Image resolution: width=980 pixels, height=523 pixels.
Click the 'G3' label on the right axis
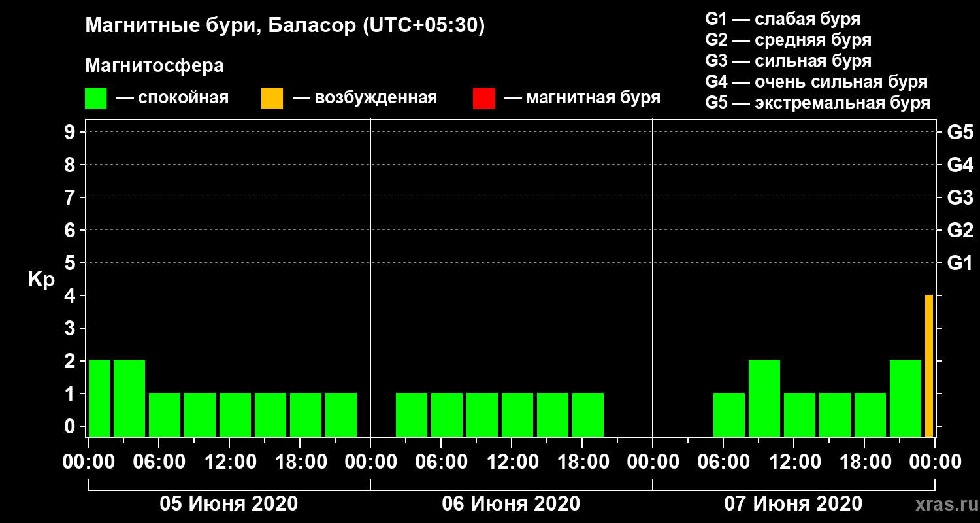[960, 197]
